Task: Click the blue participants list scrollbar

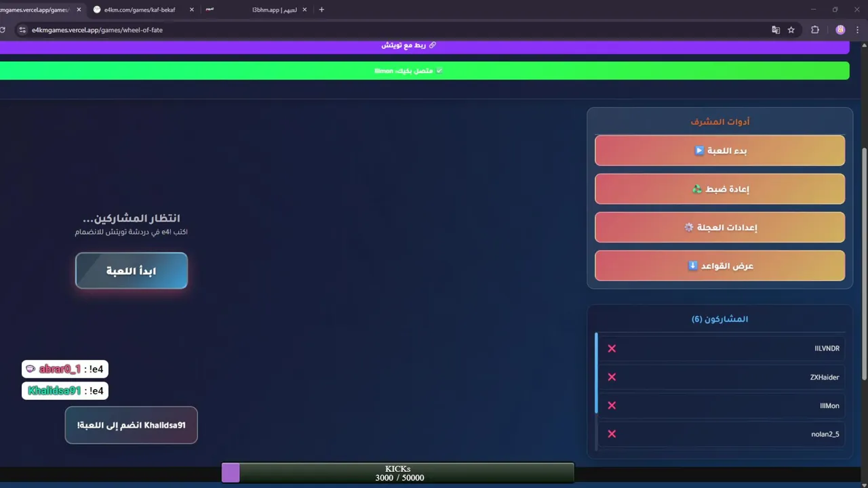Action: tap(596, 373)
